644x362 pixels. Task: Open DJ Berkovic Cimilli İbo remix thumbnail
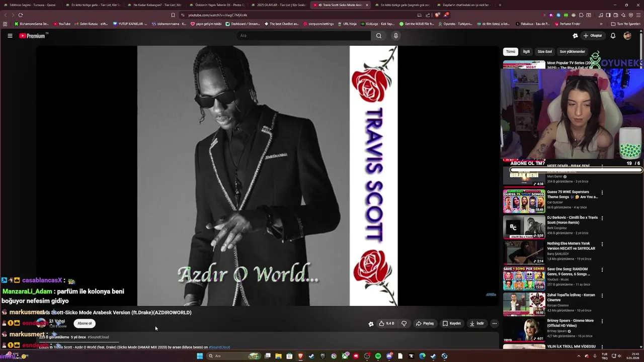[524, 227]
